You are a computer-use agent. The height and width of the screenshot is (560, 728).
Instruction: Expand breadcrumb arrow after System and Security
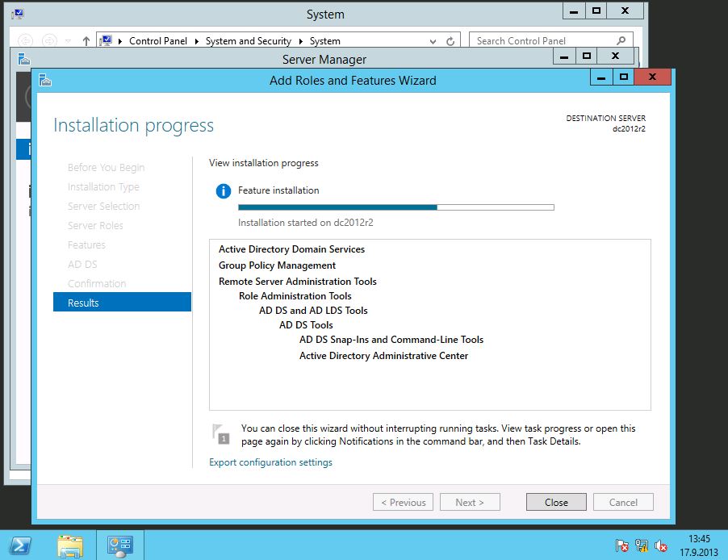coord(301,41)
